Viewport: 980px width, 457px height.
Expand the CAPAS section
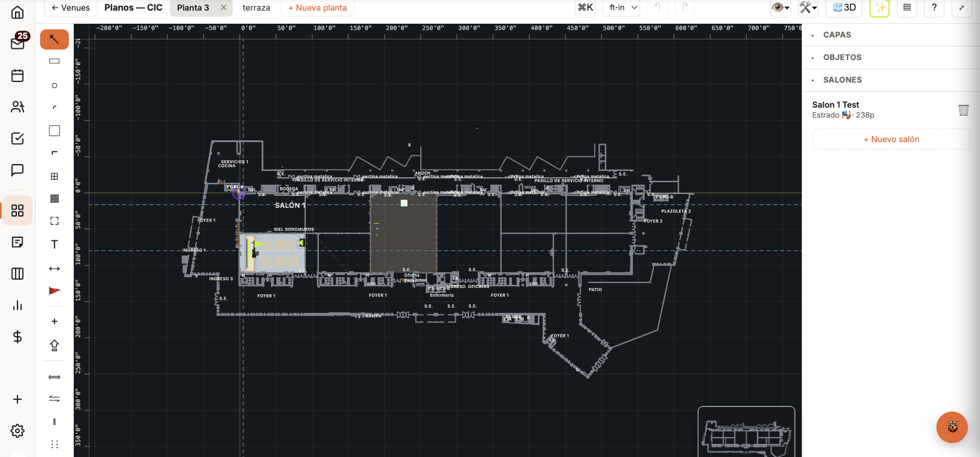click(x=891, y=35)
